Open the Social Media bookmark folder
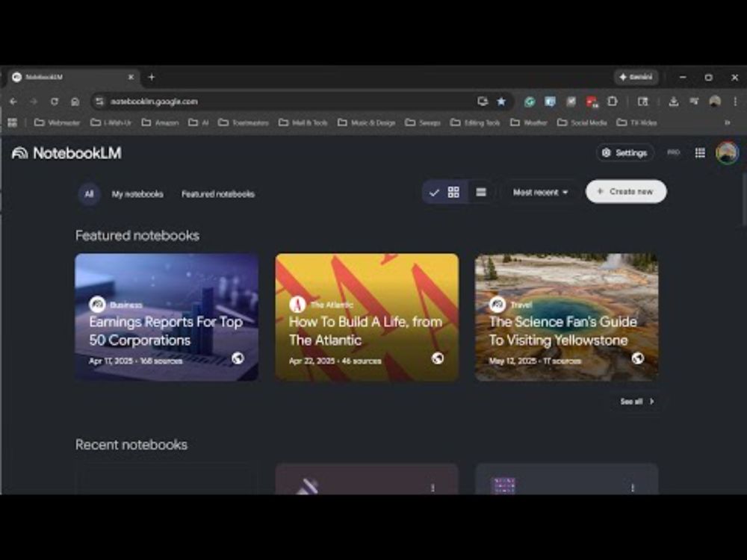This screenshot has width=747, height=560. click(x=582, y=122)
